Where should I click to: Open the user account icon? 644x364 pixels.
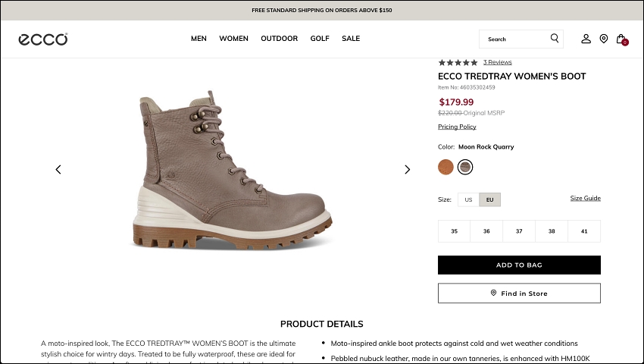[586, 39]
